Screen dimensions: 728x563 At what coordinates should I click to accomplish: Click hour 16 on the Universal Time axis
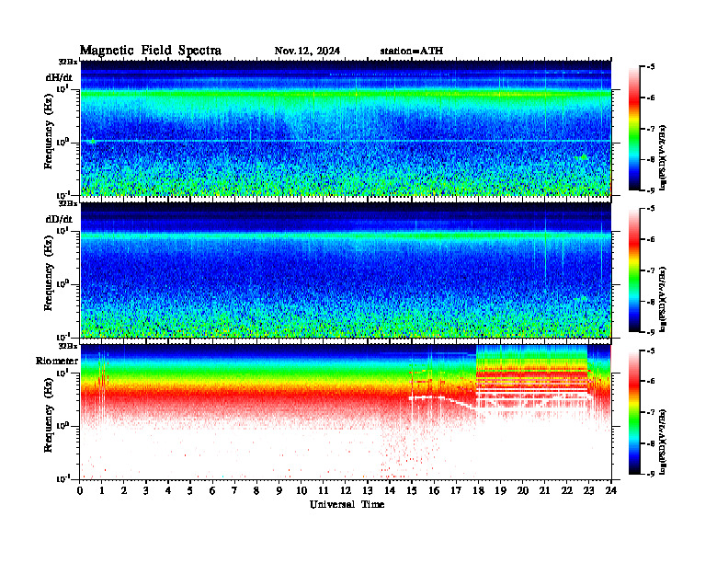434,491
